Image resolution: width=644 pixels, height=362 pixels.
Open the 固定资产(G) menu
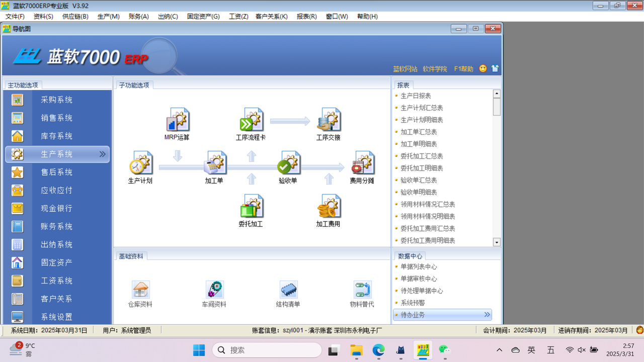204,17
